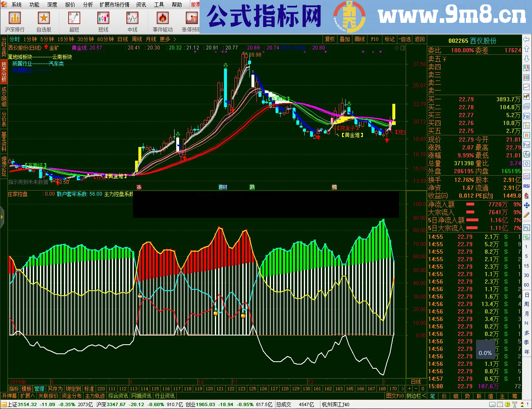Screen dimensions: 532x409
Task: Collapse the sidebar using 侧边栏< control
Action: tap(416, 396)
